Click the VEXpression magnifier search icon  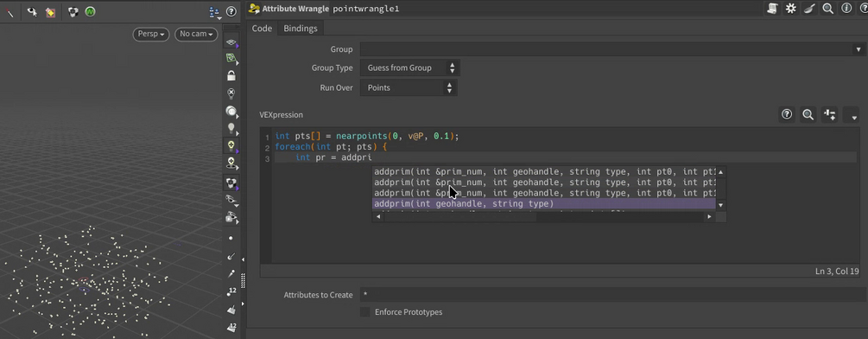(x=808, y=115)
